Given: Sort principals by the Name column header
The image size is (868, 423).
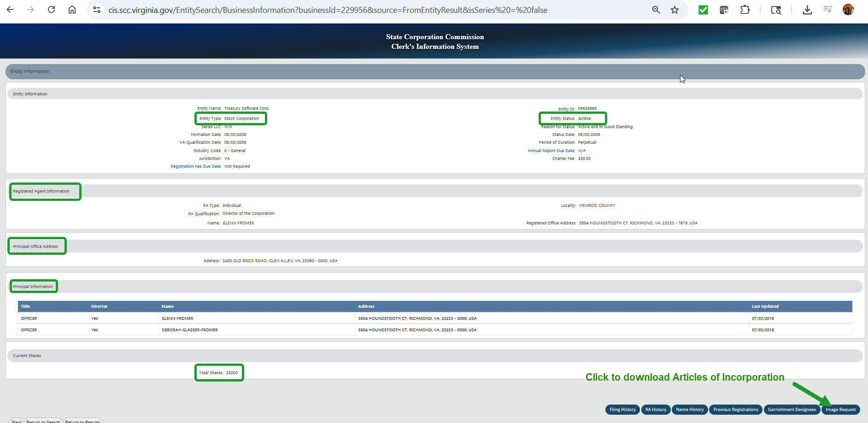Looking at the screenshot, I should tap(168, 306).
